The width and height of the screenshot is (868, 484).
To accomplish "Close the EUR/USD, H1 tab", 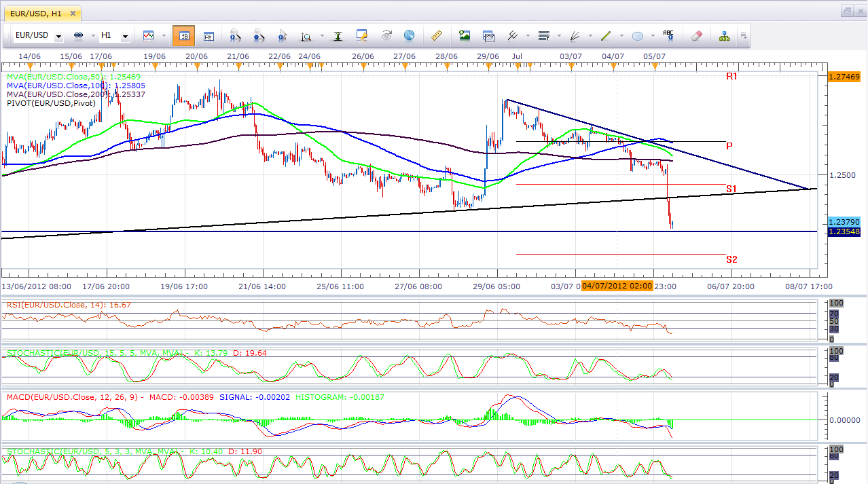I will pyautogui.click(x=74, y=12).
